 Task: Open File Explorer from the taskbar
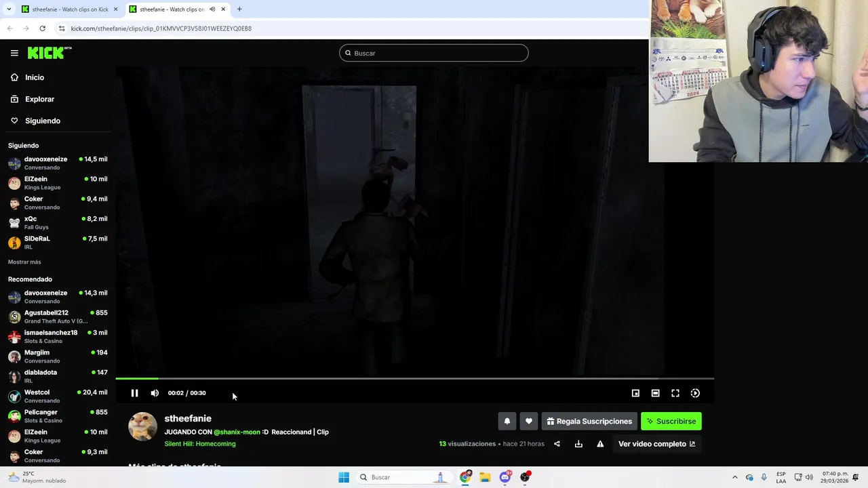(485, 477)
